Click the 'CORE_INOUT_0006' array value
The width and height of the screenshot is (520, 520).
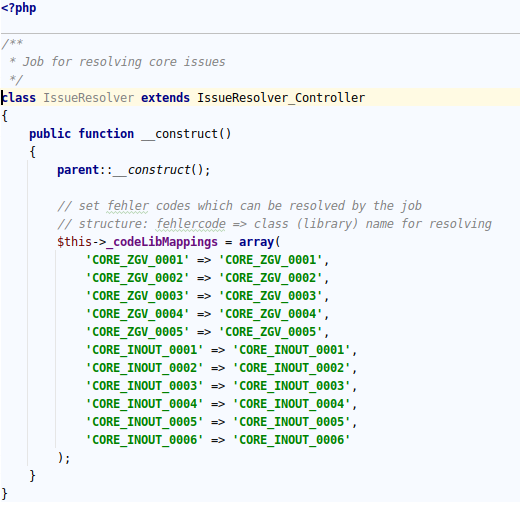(x=292, y=440)
